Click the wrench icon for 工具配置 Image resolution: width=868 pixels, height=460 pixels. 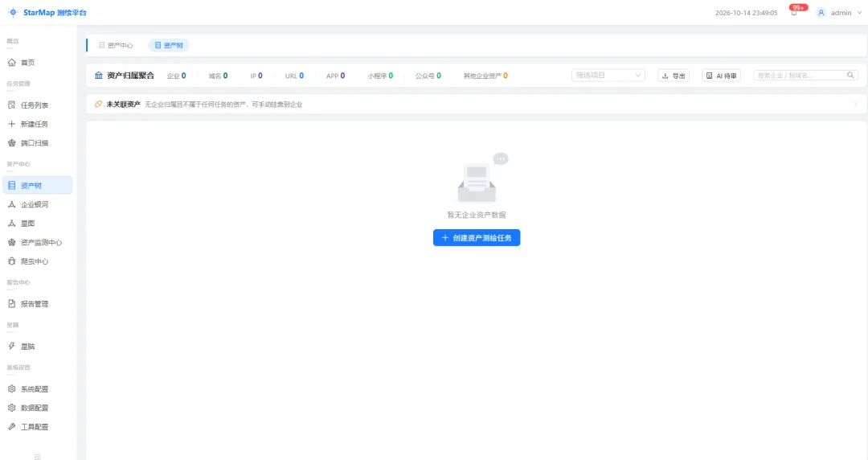pos(11,427)
